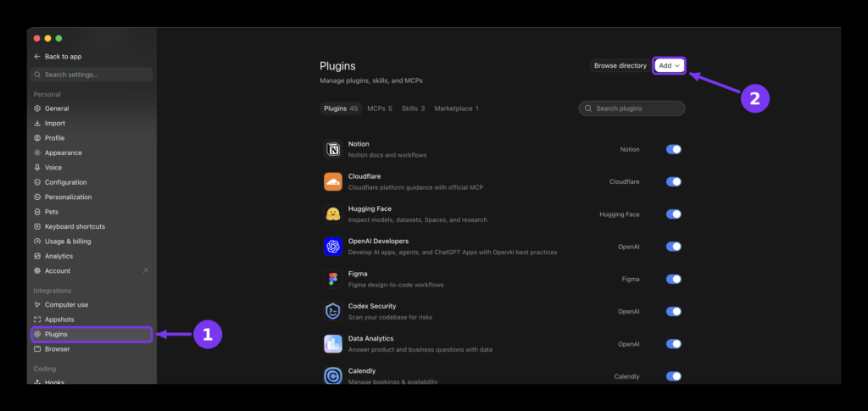This screenshot has width=868, height=411.
Task: Disable the Notion plugin toggle
Action: [673, 149]
